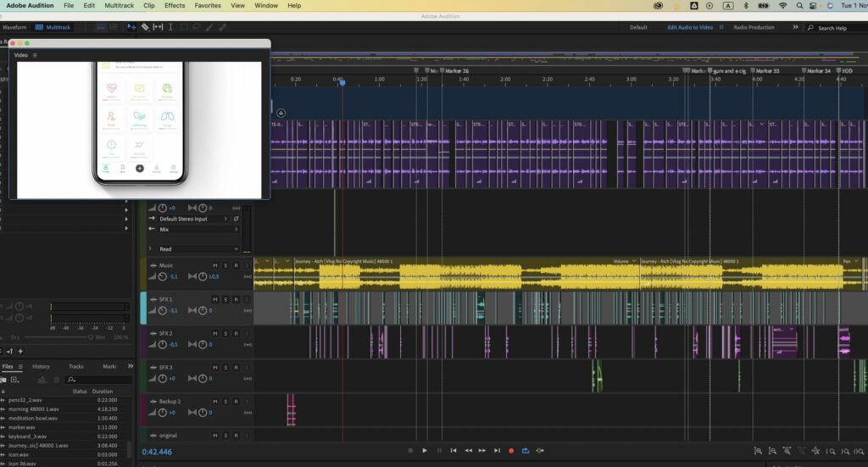Select the Razor tool in toolbar
The height and width of the screenshot is (467, 868).
click(x=145, y=27)
